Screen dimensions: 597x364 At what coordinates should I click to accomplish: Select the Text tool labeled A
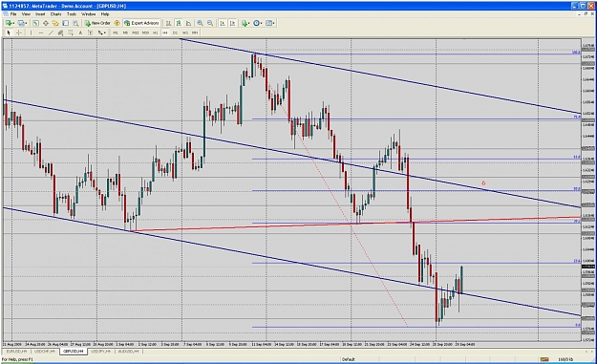(x=80, y=32)
